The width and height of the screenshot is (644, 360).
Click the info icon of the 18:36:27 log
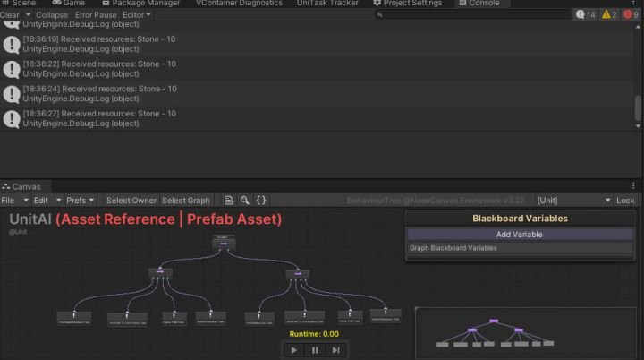pos(11,119)
